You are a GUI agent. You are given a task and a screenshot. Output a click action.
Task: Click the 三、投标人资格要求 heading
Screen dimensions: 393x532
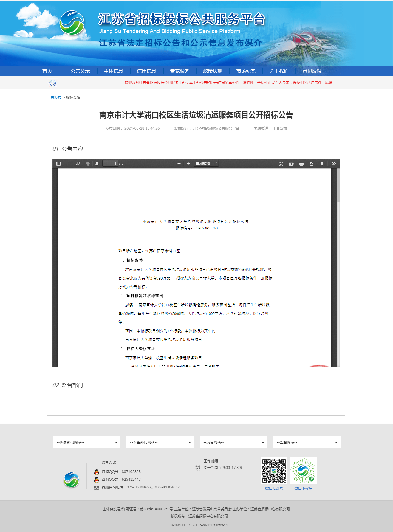click(x=137, y=349)
